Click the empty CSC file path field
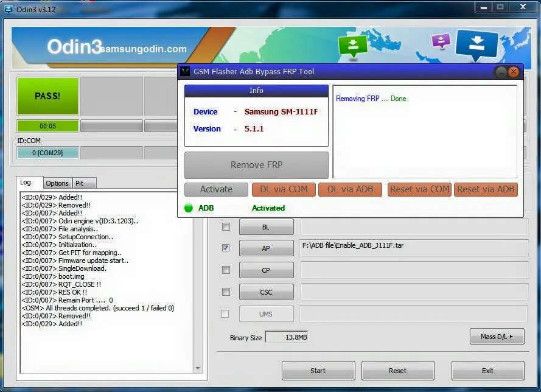The image size is (541, 392). pos(414,292)
